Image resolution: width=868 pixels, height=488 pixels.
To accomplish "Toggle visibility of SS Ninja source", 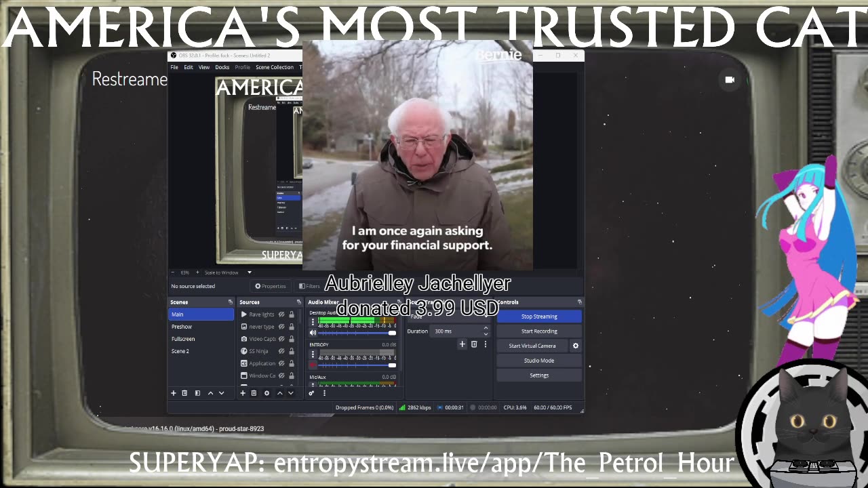I will [x=281, y=351].
